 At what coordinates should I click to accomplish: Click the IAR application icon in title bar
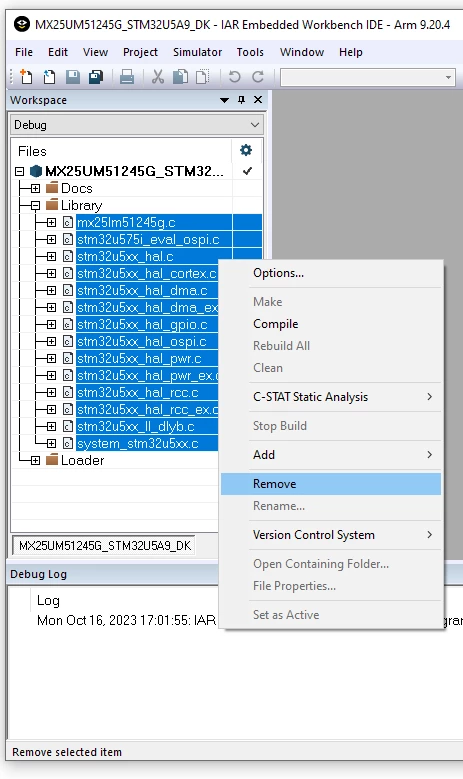tap(21, 24)
